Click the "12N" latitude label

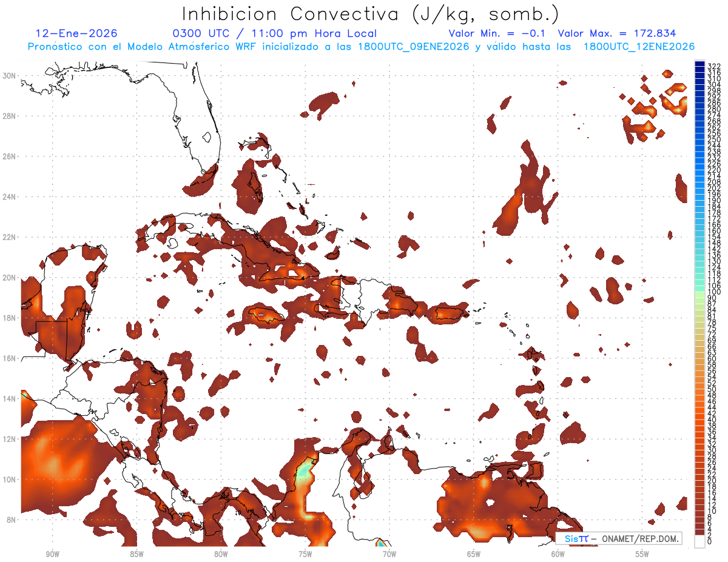pos(10,439)
